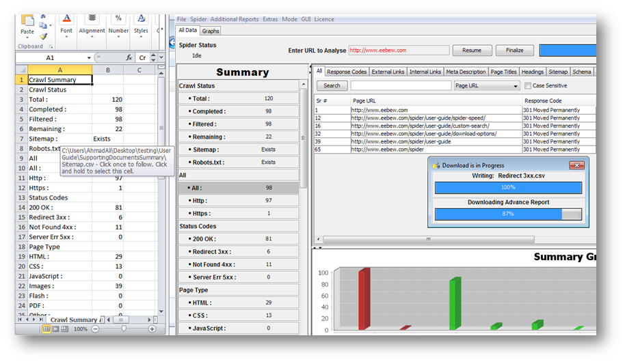Click the Copy icon in Clipboard
The width and height of the screenshot is (625, 364).
[x=42, y=26]
